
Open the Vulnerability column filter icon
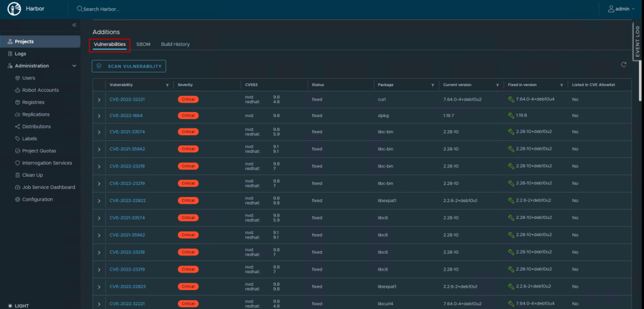point(167,84)
